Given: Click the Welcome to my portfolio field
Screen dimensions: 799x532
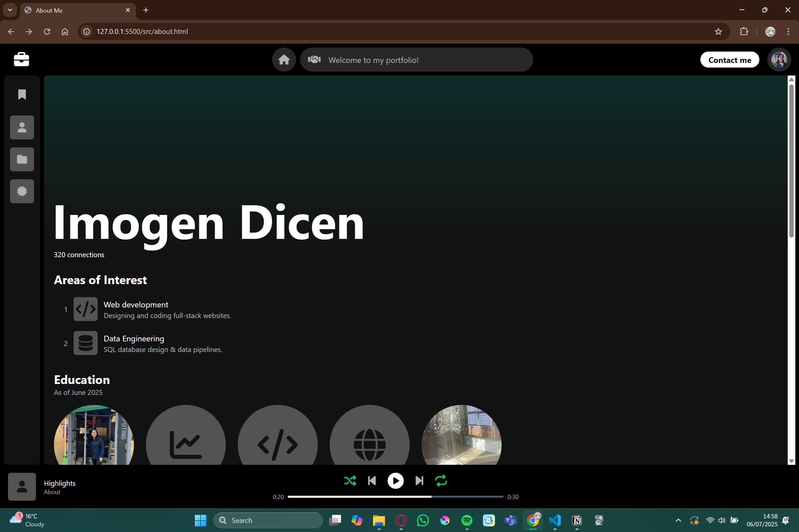Looking at the screenshot, I should click(416, 60).
